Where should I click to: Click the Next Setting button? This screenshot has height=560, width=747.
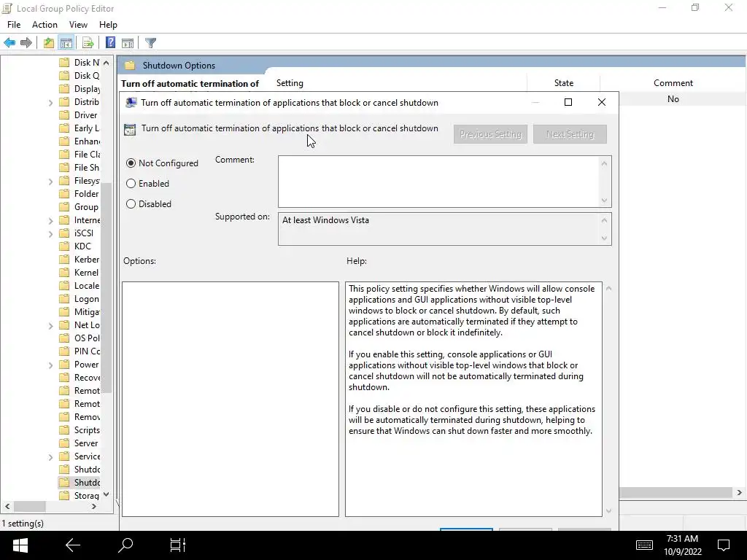point(570,134)
